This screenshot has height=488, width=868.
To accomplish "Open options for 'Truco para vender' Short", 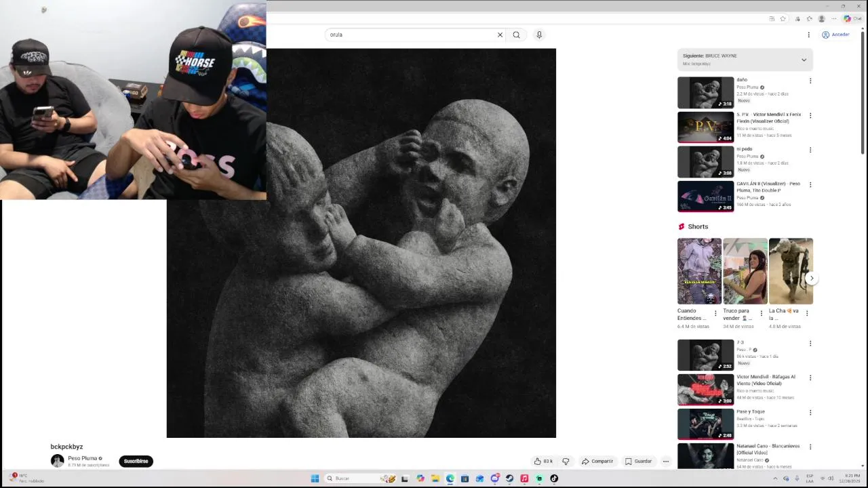I will point(761,313).
